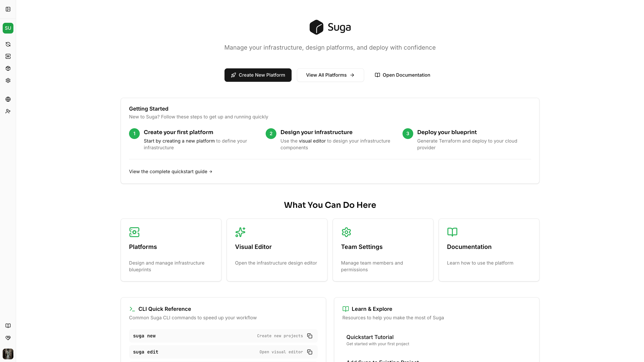
Task: Open documentation via sidebar book icon
Action: point(8,326)
